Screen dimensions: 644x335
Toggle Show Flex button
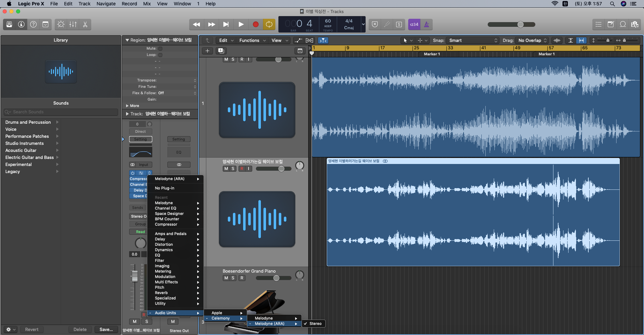(x=309, y=41)
